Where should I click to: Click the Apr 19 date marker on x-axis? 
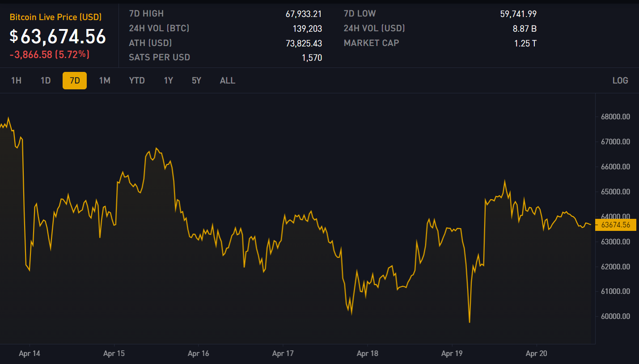click(x=452, y=354)
